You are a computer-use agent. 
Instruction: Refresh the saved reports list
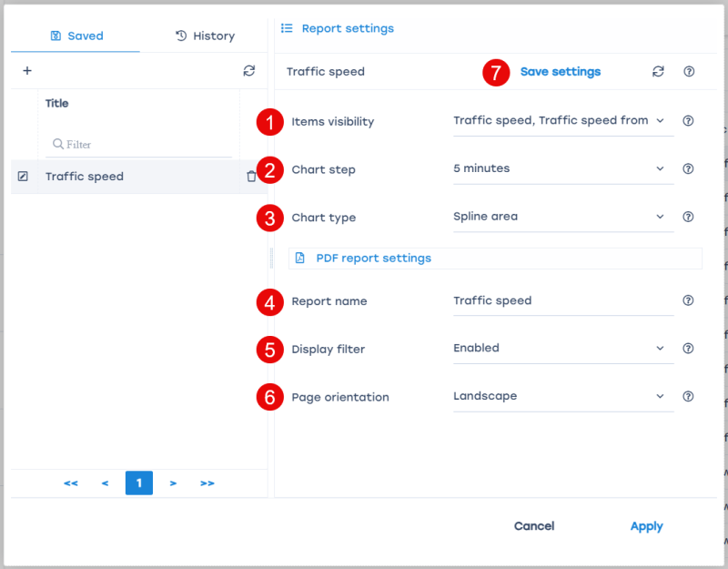point(248,71)
